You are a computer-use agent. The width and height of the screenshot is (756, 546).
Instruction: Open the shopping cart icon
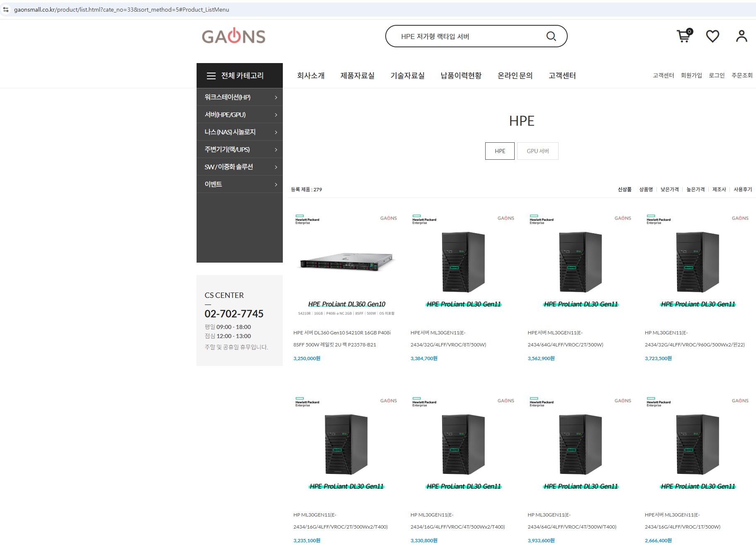[684, 36]
